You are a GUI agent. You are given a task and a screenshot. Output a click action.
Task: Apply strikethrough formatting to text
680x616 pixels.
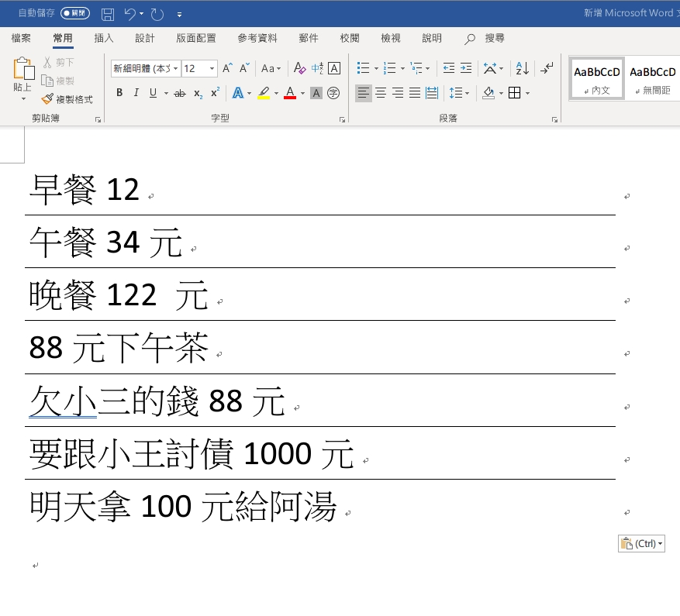click(x=179, y=93)
